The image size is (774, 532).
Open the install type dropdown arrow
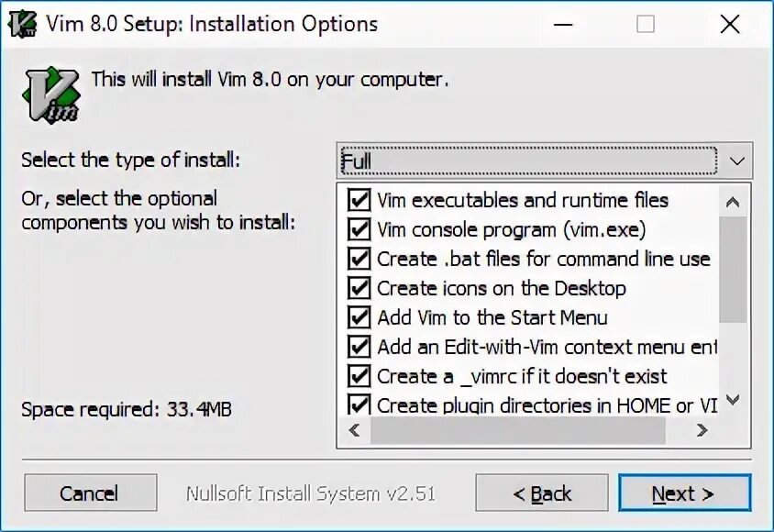[736, 161]
